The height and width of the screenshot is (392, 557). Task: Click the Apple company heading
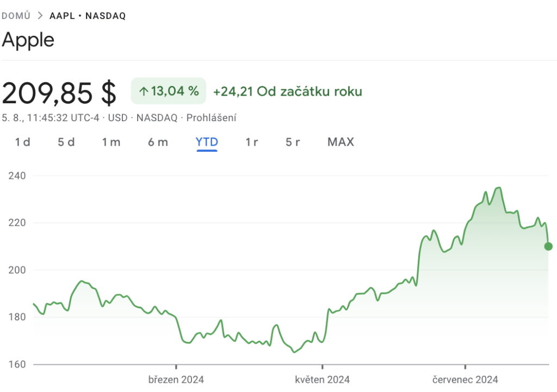coord(28,40)
